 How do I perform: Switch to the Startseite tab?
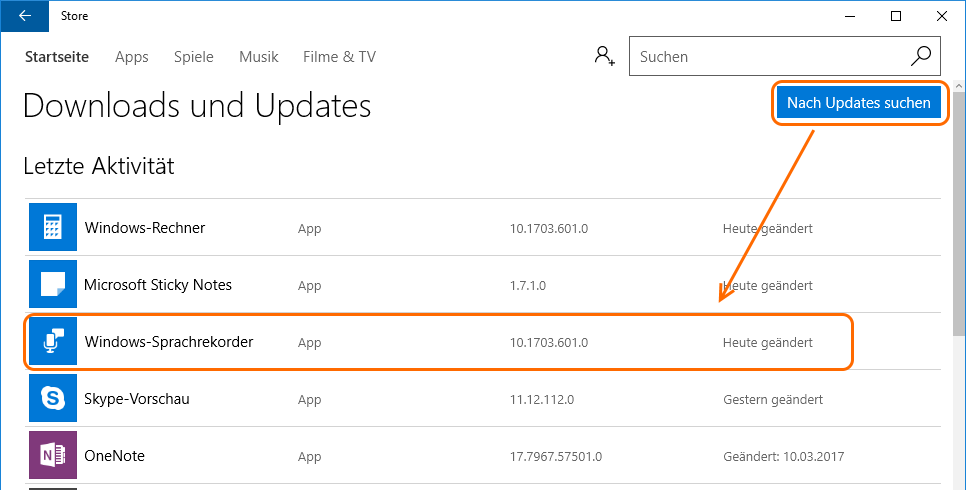coord(57,57)
